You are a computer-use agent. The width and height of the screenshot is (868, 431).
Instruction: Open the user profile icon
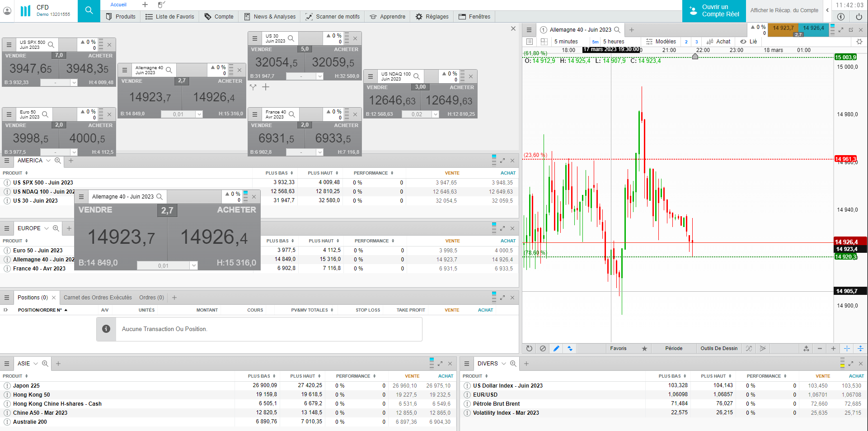tap(7, 11)
